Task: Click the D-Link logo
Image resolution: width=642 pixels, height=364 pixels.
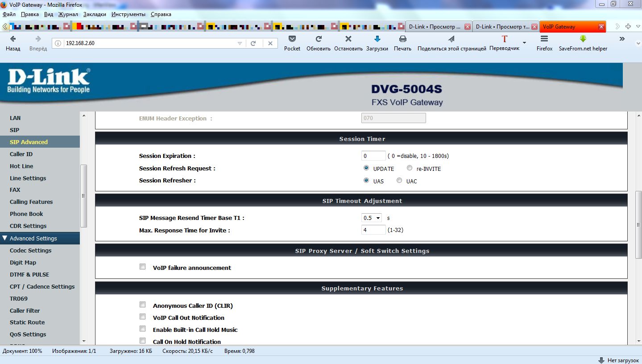Action: click(48, 81)
